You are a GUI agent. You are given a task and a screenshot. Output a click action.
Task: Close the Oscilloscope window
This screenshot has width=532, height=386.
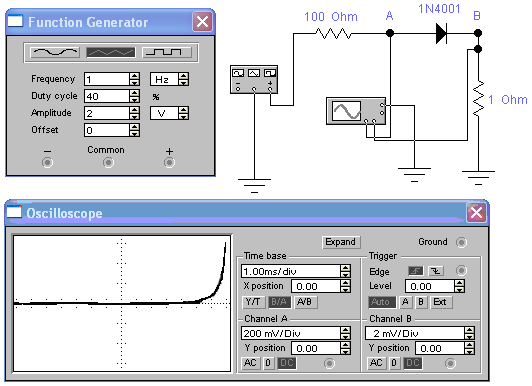click(476, 213)
